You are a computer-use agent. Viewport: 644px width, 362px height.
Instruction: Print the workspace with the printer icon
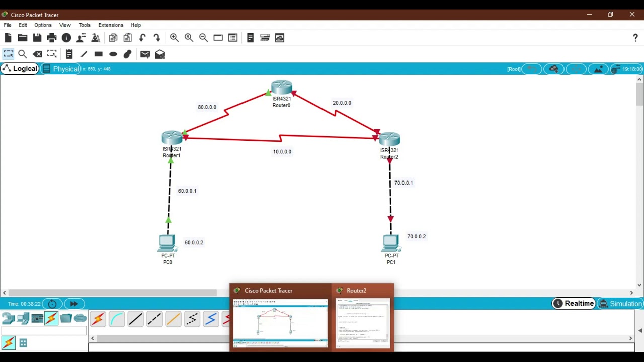51,38
